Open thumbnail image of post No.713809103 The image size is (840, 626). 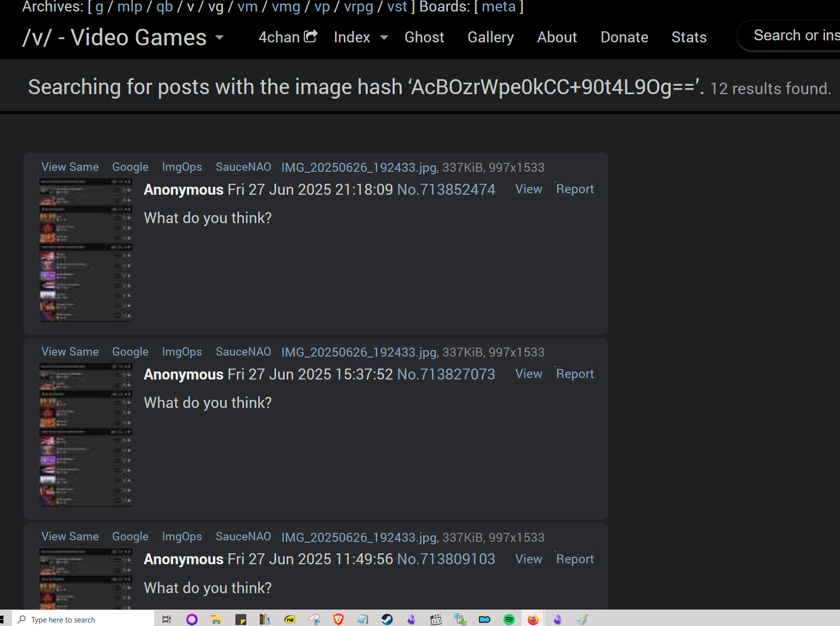(x=86, y=579)
